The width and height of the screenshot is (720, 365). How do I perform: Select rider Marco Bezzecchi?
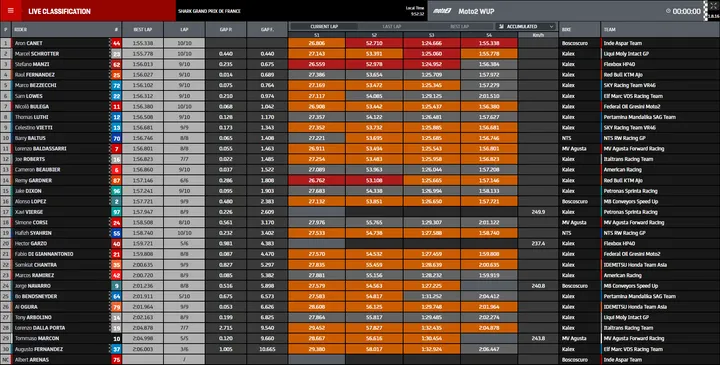[36, 85]
